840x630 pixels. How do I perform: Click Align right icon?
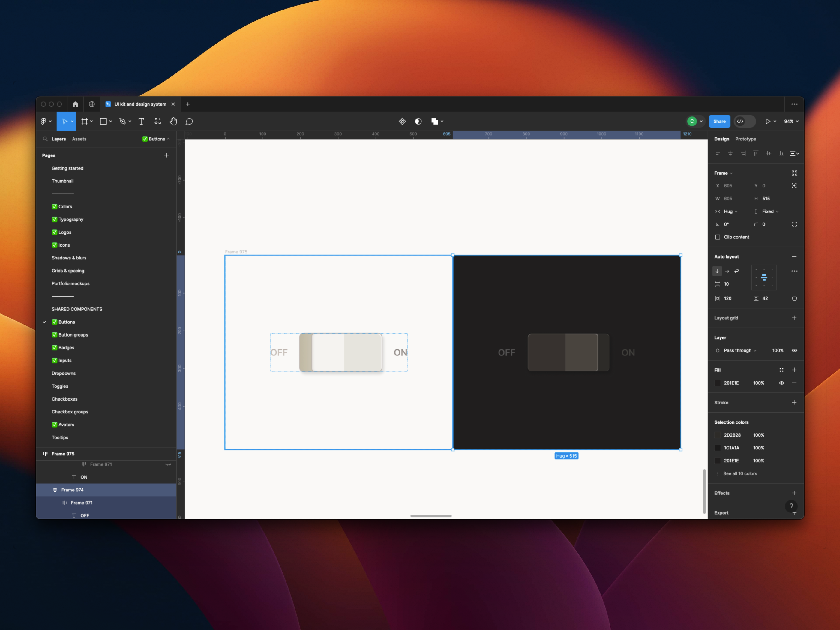coord(743,153)
